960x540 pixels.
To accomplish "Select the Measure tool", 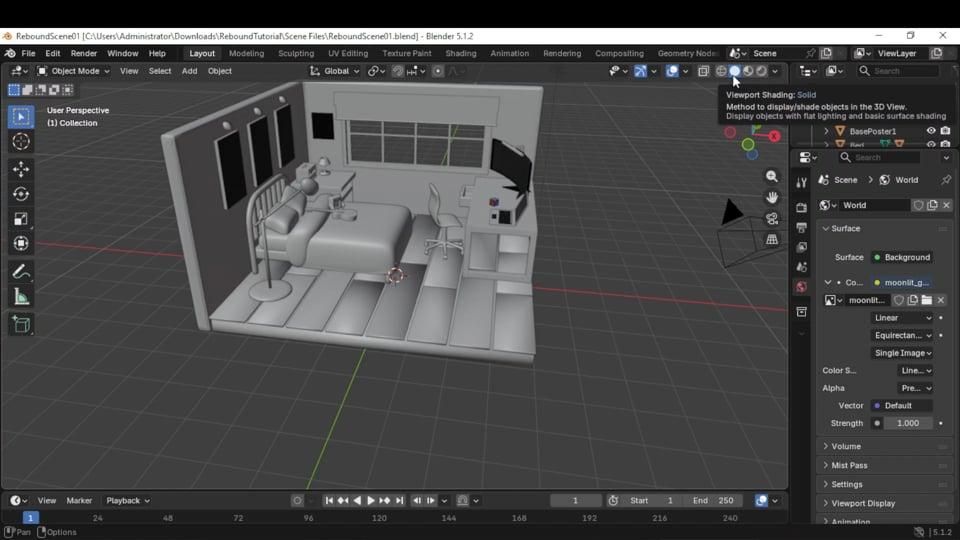I will pos(21,298).
